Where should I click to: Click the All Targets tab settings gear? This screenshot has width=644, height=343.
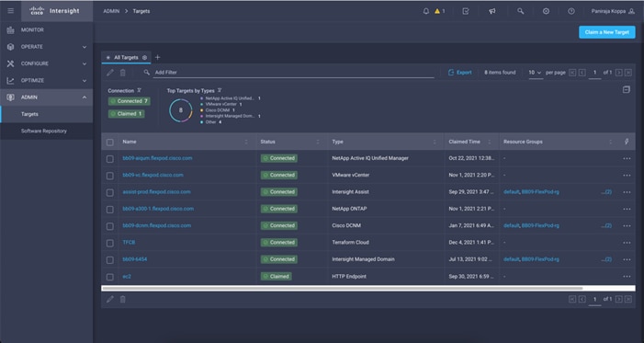[x=144, y=58]
